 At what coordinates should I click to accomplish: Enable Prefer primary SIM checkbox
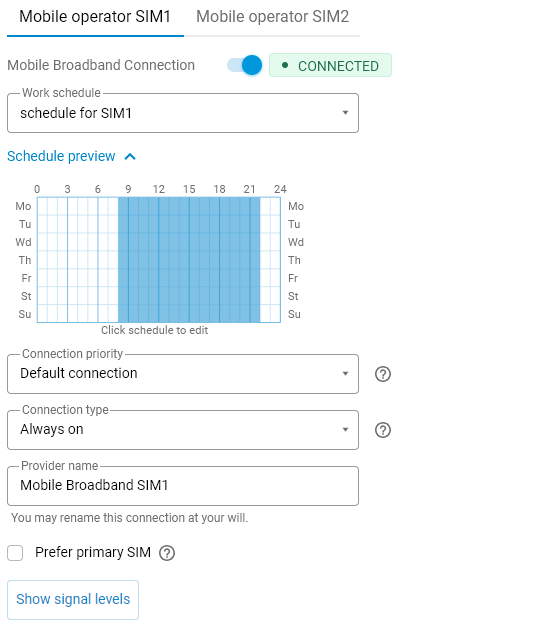coord(15,553)
